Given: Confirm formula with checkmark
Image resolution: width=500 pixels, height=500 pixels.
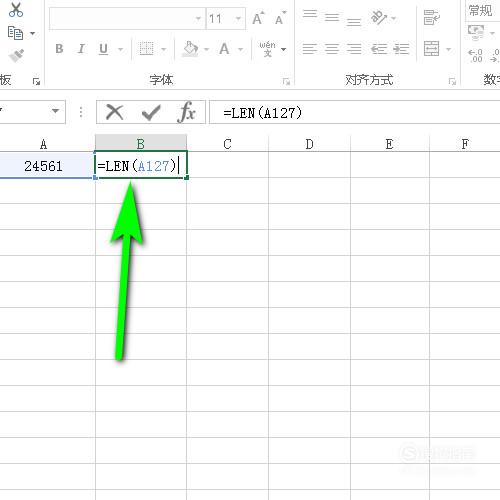Looking at the screenshot, I should pyautogui.click(x=151, y=113).
